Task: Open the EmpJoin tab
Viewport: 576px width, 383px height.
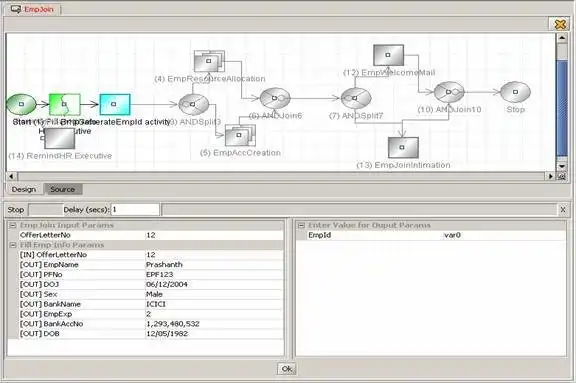Action: (x=33, y=9)
